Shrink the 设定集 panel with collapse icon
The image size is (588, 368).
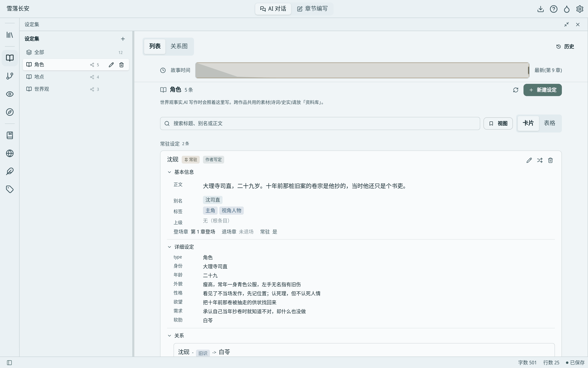pyautogui.click(x=567, y=24)
